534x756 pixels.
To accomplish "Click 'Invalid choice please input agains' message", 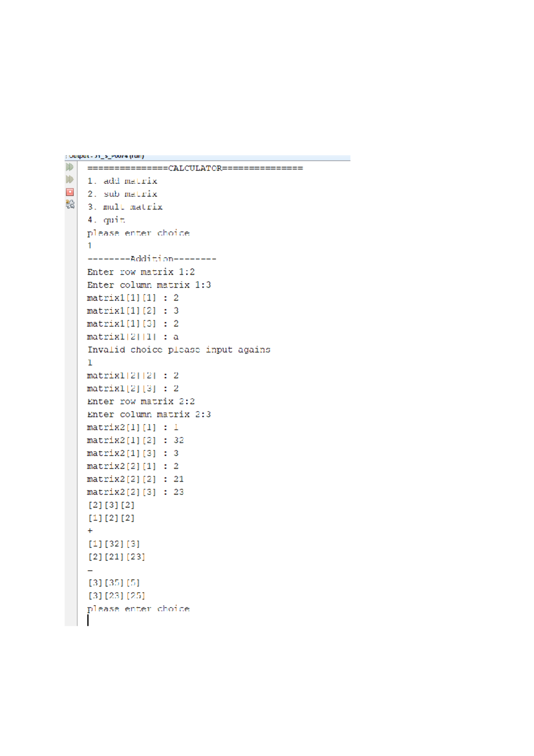I will point(179,350).
